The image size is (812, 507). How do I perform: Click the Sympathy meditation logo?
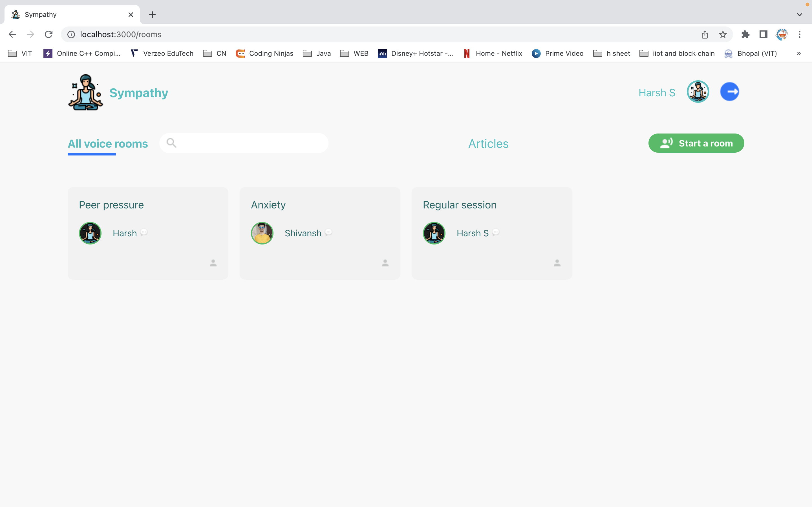point(85,93)
